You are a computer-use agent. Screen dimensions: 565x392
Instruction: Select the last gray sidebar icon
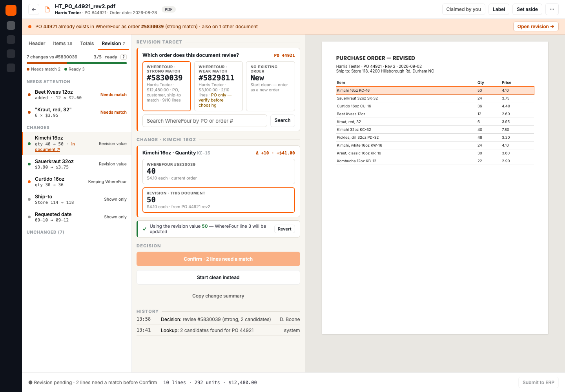11,68
